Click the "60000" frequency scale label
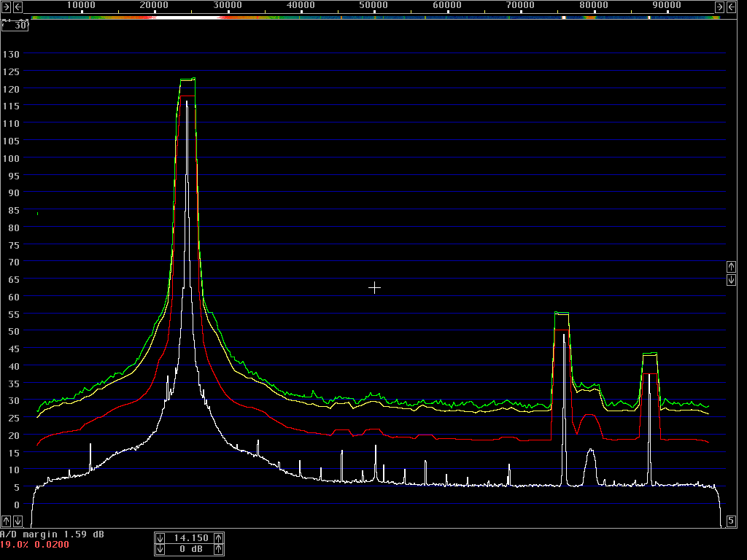The height and width of the screenshot is (560, 747). tap(447, 5)
